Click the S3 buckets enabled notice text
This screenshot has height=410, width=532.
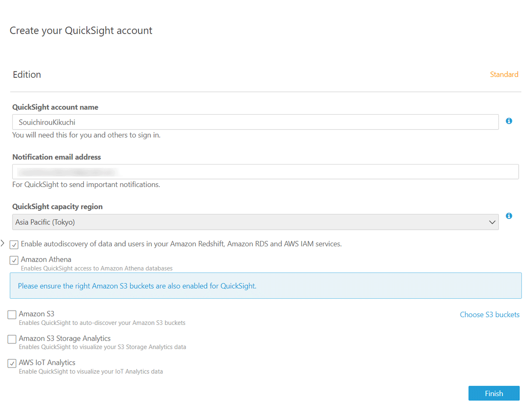(x=137, y=286)
